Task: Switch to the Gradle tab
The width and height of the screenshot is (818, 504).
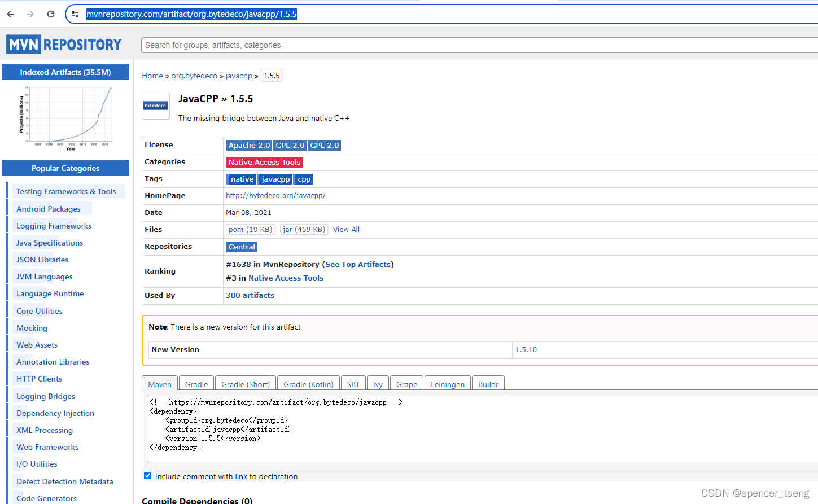Action: [x=196, y=384]
